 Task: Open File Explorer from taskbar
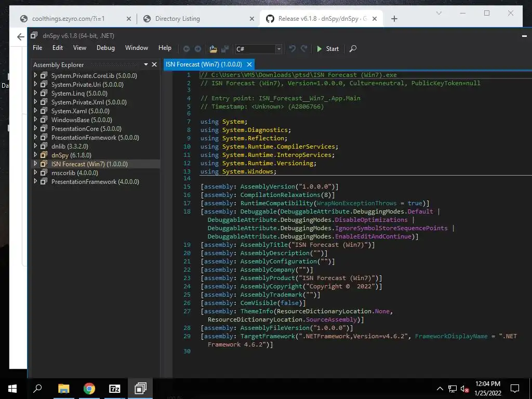(x=63, y=389)
